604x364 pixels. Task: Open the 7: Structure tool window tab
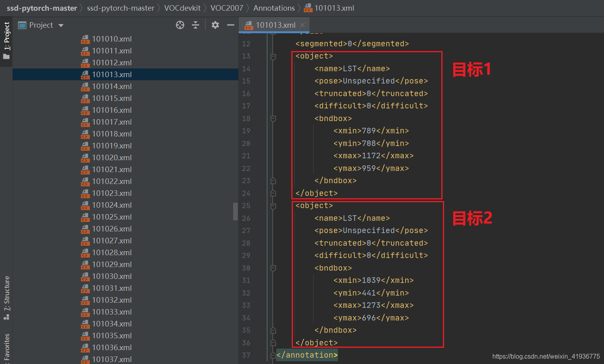pyautogui.click(x=6, y=298)
